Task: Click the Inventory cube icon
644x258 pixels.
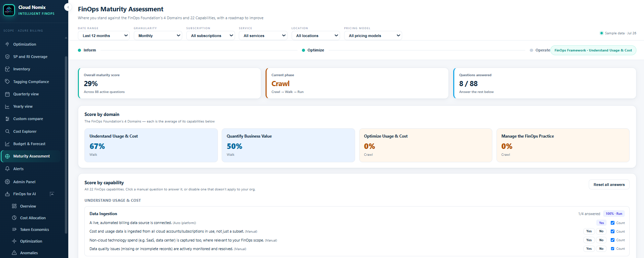Action: 7,69
